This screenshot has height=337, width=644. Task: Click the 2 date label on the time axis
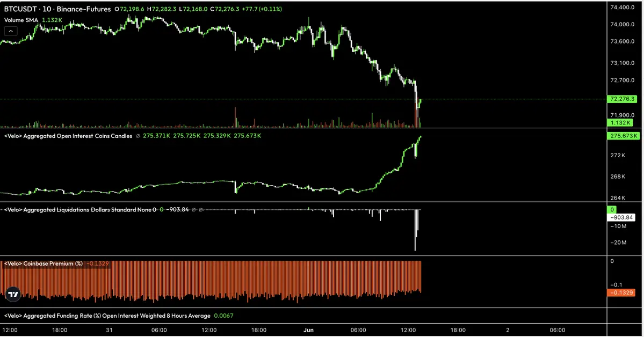coord(508,330)
